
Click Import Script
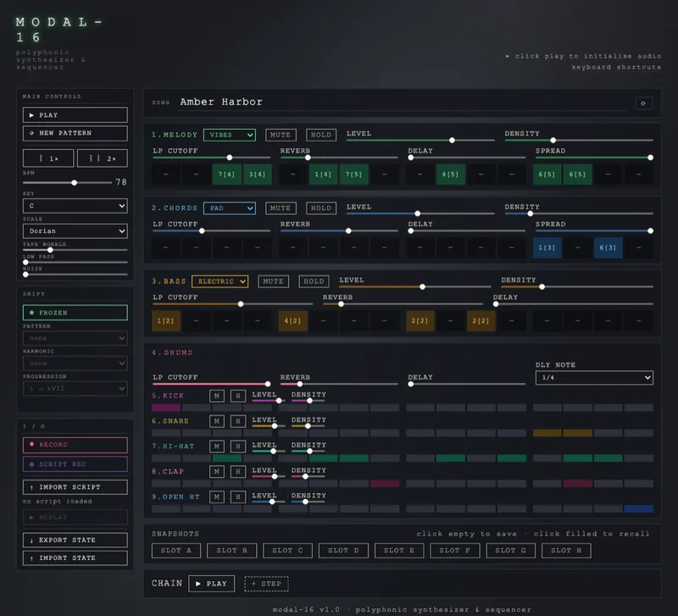coord(75,487)
